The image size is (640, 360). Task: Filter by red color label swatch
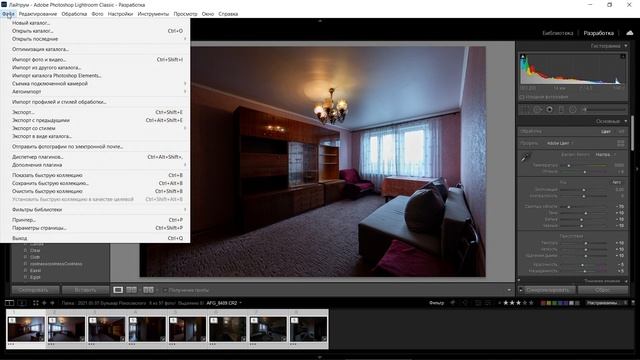(x=543, y=303)
